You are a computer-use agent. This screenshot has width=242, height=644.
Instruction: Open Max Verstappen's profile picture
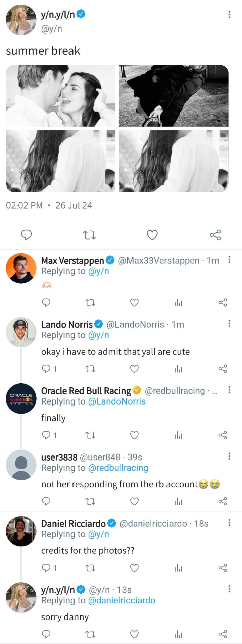click(x=21, y=268)
